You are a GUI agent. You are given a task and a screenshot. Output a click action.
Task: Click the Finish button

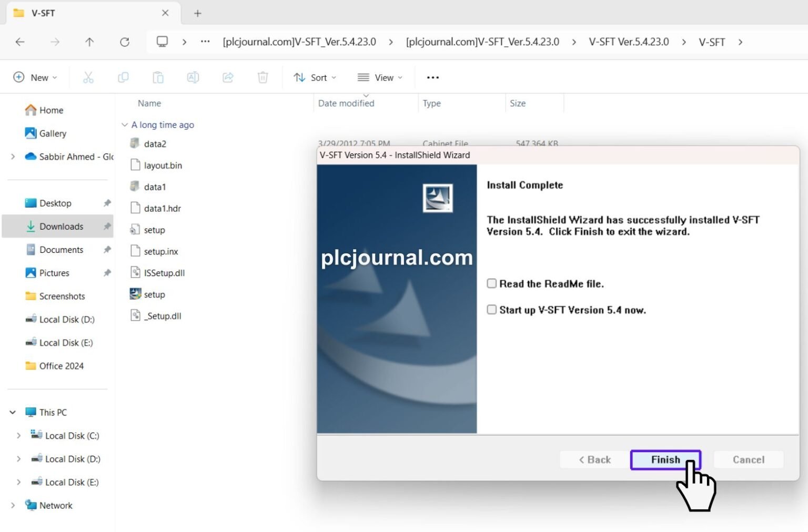(665, 460)
